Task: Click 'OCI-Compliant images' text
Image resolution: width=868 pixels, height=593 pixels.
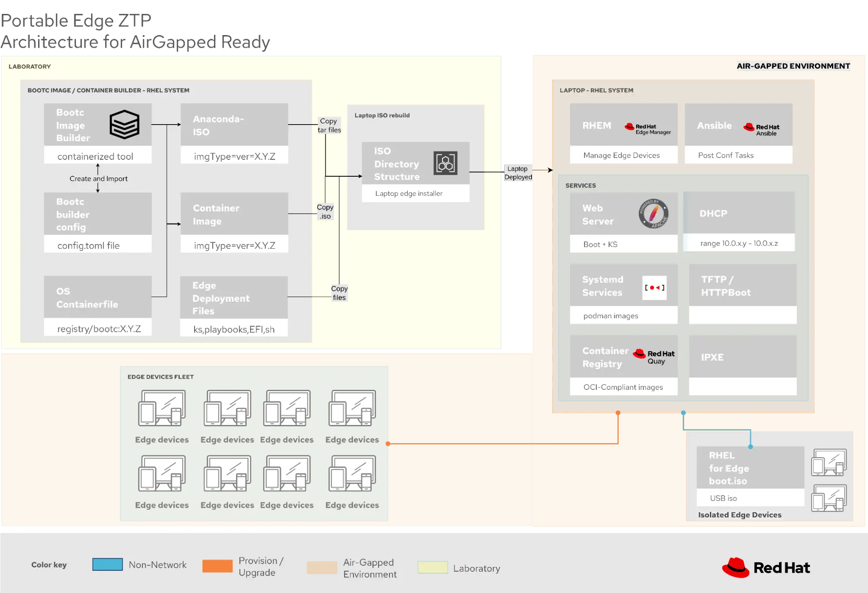Action: [x=623, y=387]
